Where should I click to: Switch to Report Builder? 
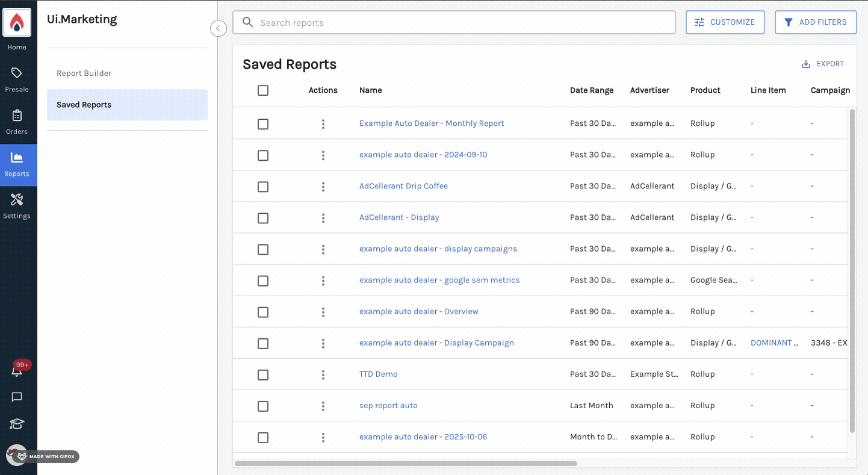point(83,73)
